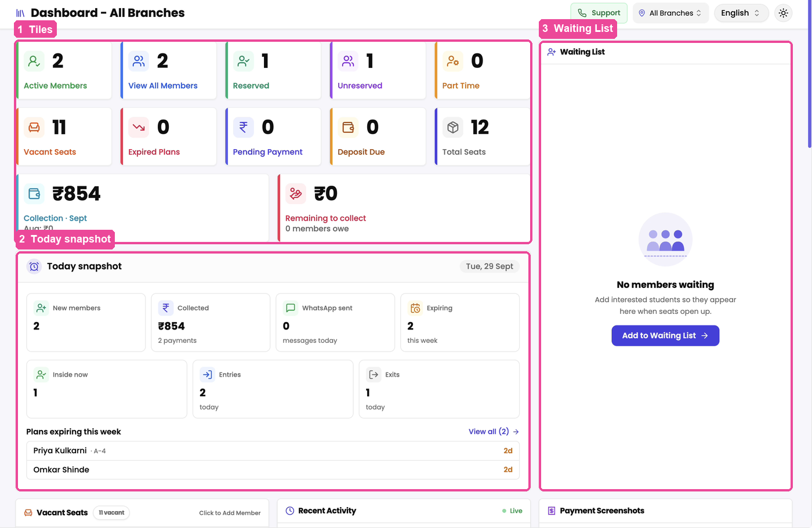Screen dimensions: 812x528
Task: Click the Total Seats box icon
Action: (453, 127)
